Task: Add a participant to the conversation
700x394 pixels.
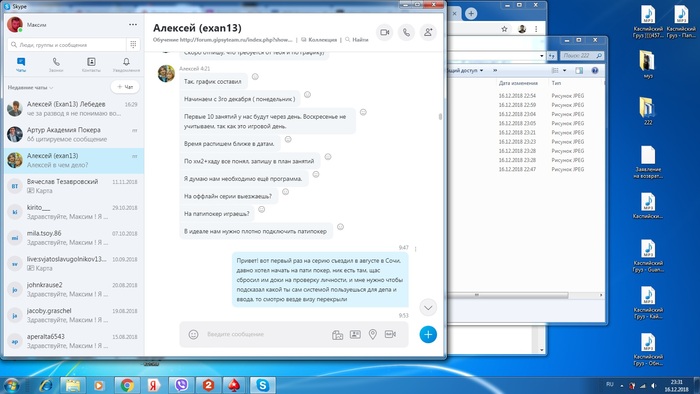Action: 428,33
